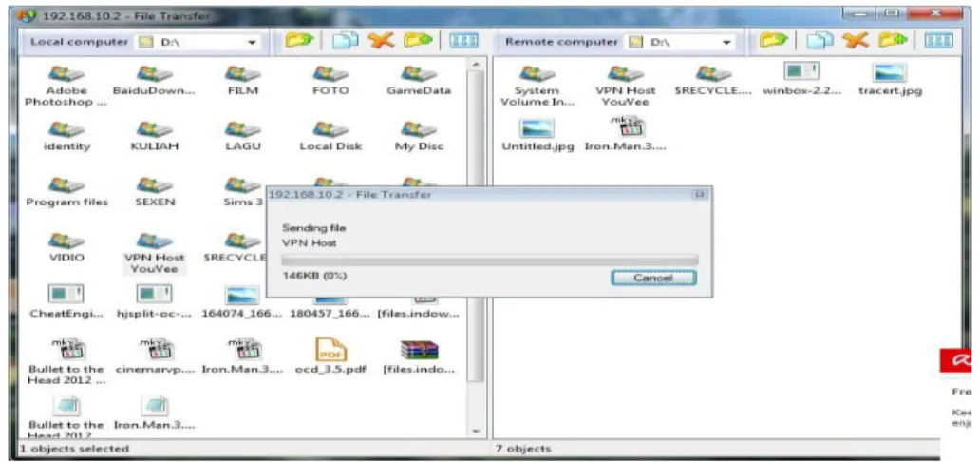Delete selected item in remote computer toolbar
The width and height of the screenshot is (980, 462).
point(855,41)
